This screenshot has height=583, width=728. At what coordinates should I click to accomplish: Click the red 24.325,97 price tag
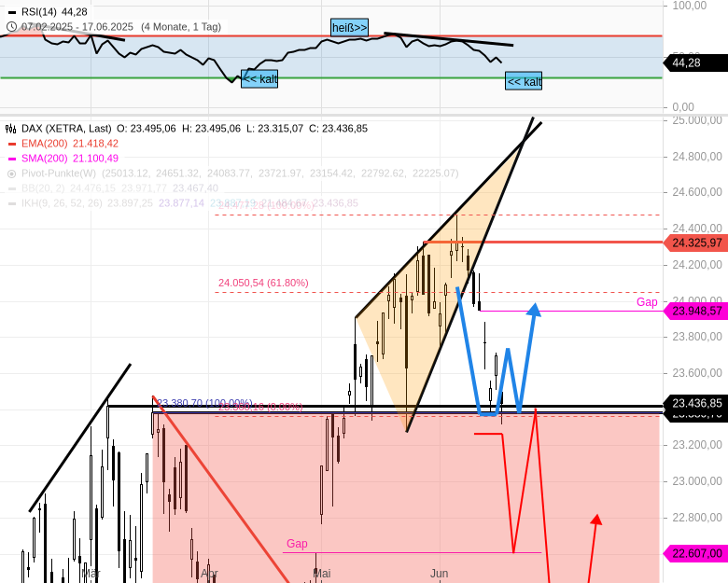695,243
